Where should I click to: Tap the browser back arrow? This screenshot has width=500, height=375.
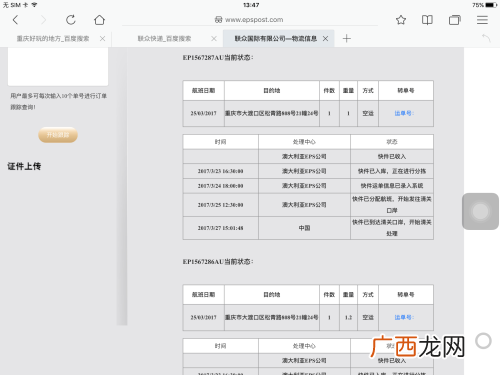click(15, 20)
